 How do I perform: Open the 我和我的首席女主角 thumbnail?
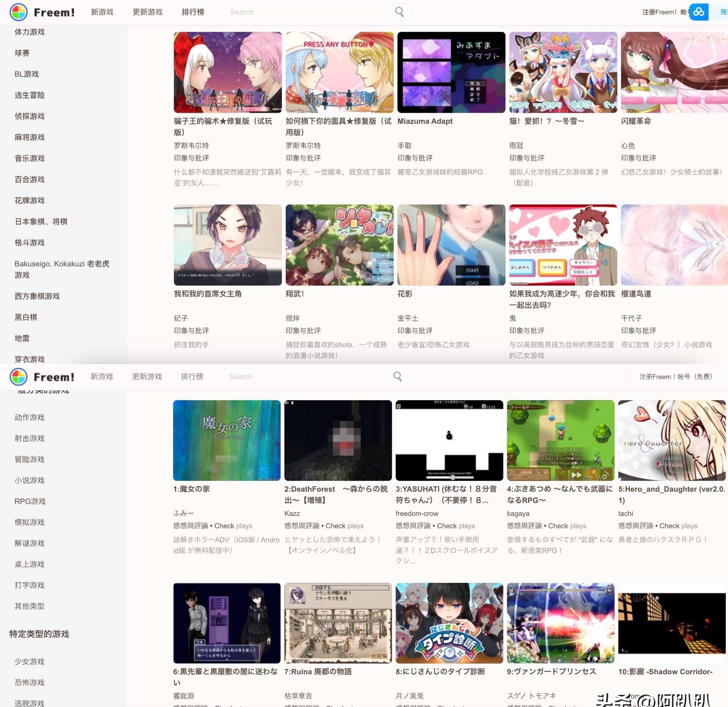[228, 245]
